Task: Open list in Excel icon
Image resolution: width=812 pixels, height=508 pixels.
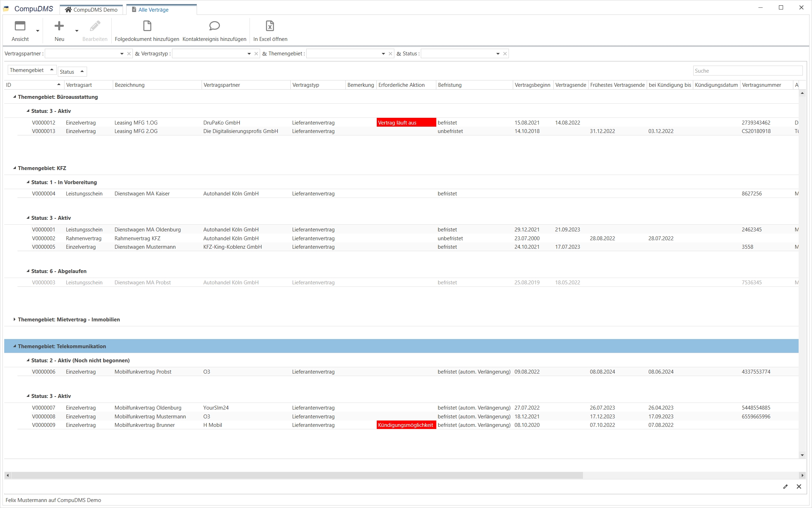Action: (x=270, y=26)
